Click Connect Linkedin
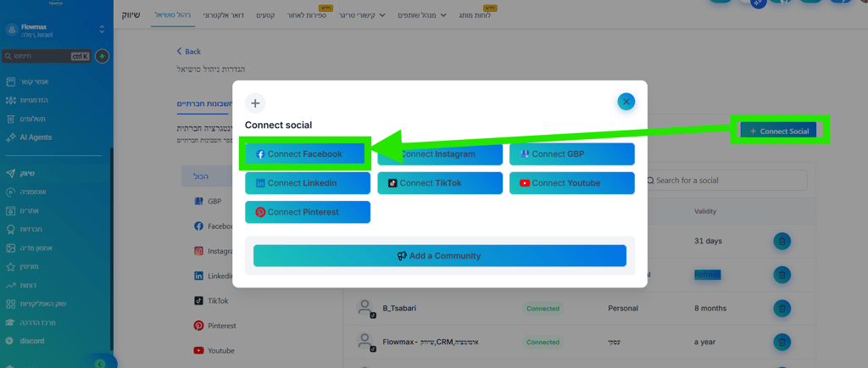Screen dimensions: 868x368 (307, 183)
